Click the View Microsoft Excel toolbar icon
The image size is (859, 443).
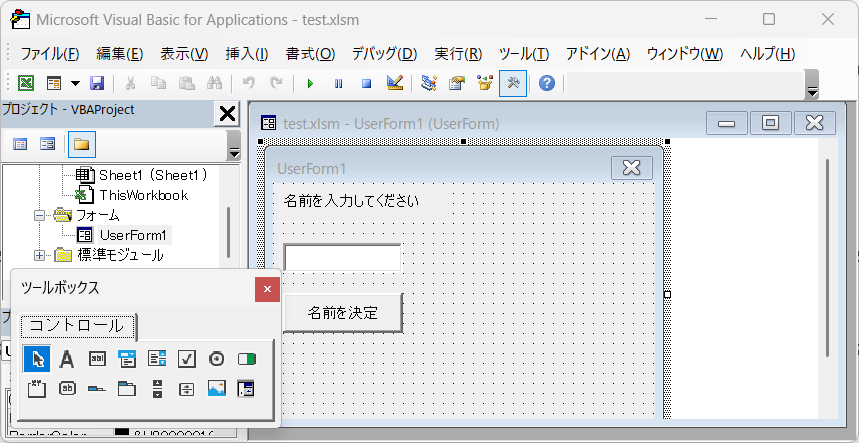click(26, 84)
